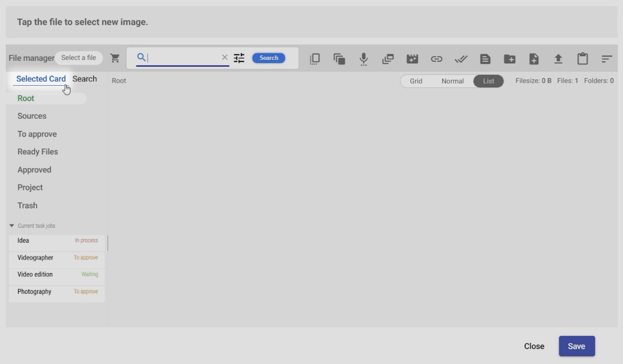The width and height of the screenshot is (623, 364).
Task: Click the microphone voice record icon
Action: (x=363, y=59)
